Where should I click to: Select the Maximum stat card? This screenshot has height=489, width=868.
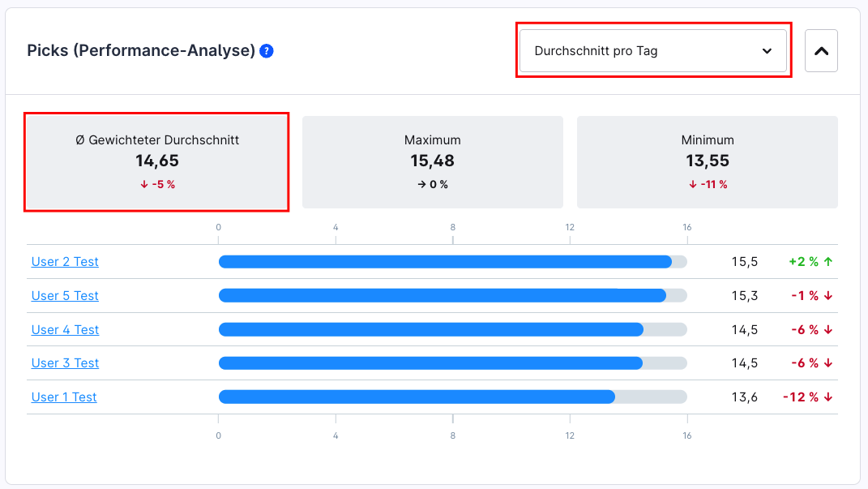tap(432, 162)
